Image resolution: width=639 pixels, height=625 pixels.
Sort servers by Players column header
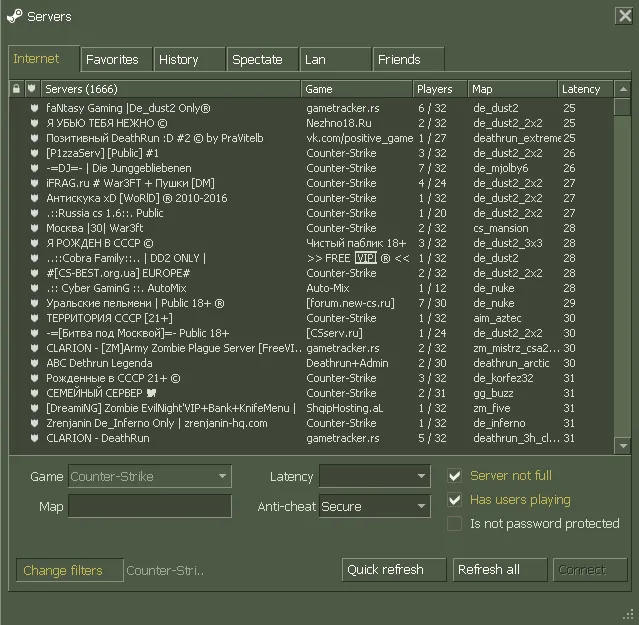tap(440, 89)
